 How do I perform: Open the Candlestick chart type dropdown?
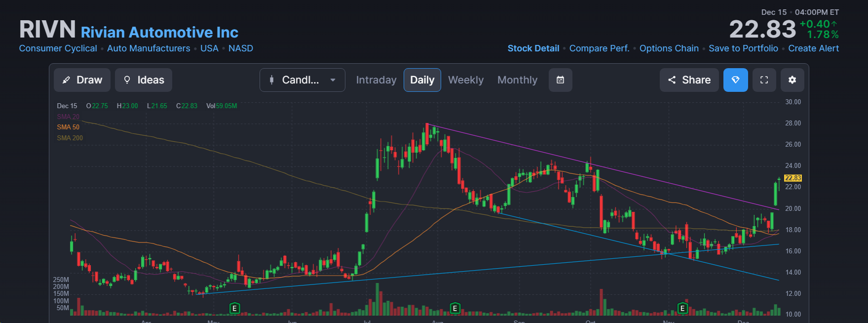point(302,80)
